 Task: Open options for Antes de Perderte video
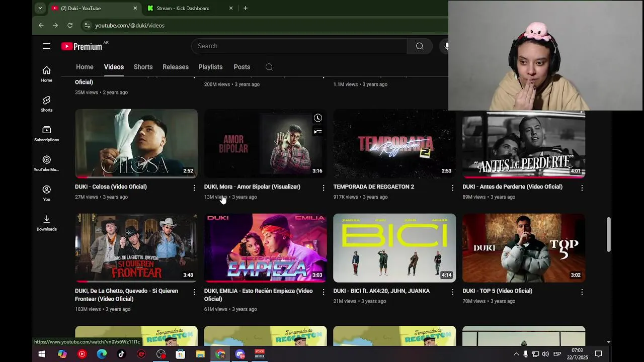[582, 188]
